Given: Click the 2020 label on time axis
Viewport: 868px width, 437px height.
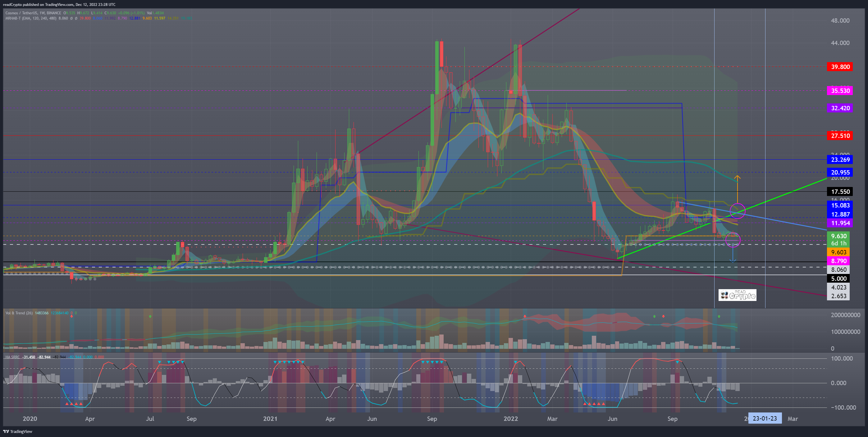Looking at the screenshot, I should (x=30, y=419).
